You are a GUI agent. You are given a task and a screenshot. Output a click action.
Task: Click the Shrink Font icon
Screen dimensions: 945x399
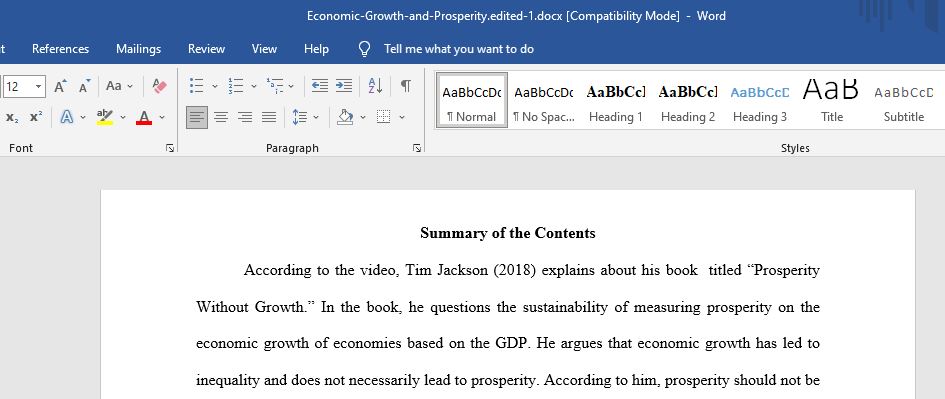pyautogui.click(x=85, y=86)
